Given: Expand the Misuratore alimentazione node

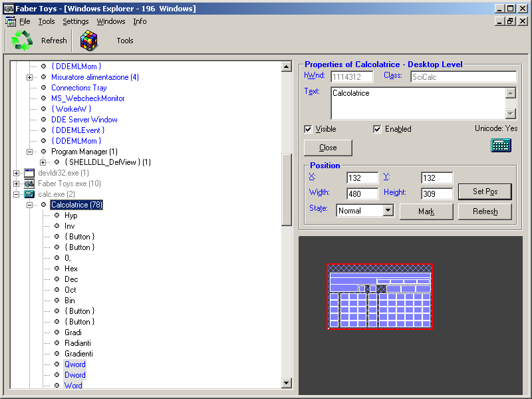Looking at the screenshot, I should [x=29, y=77].
